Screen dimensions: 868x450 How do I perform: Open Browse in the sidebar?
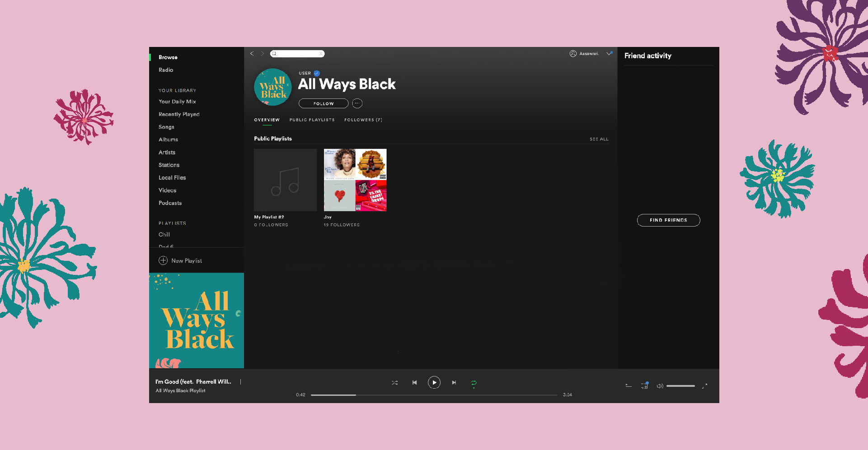pyautogui.click(x=168, y=57)
